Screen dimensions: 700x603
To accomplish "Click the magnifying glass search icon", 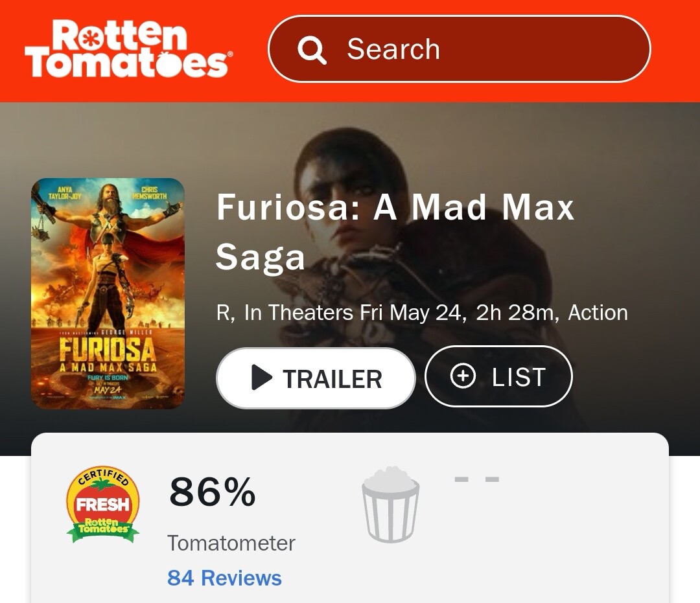I will pyautogui.click(x=312, y=50).
